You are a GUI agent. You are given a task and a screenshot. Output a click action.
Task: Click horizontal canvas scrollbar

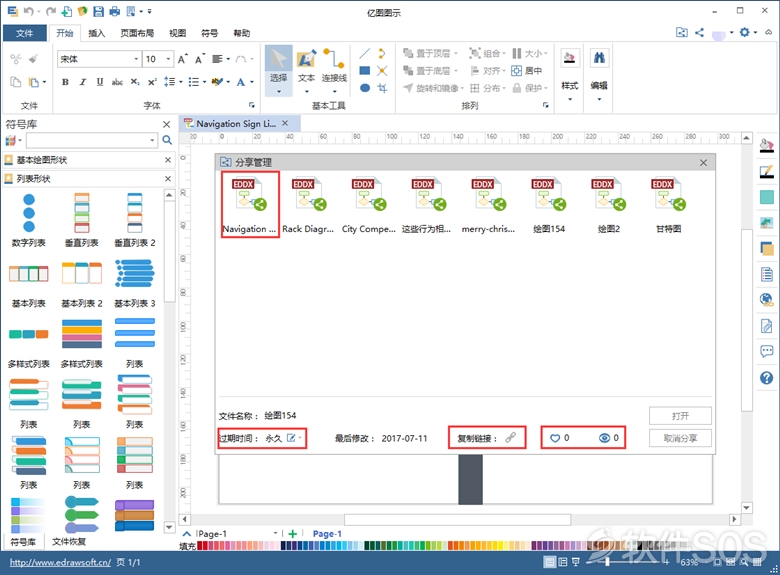click(x=457, y=519)
